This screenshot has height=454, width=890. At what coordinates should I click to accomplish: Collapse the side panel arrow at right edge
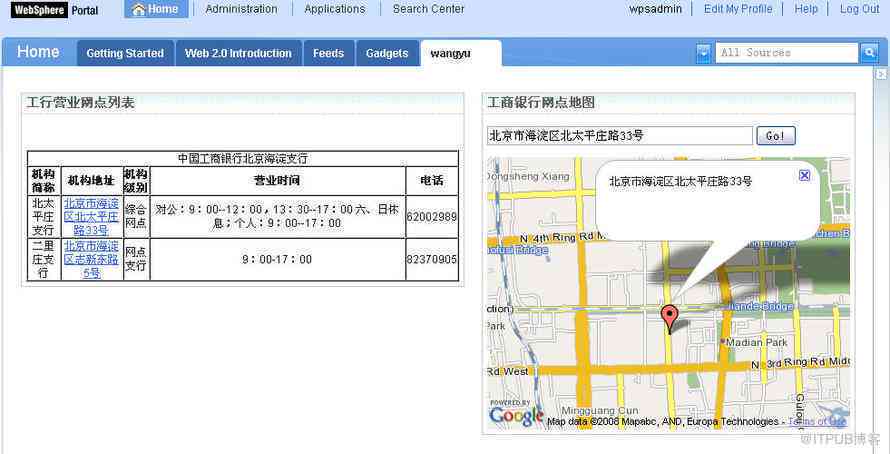click(x=880, y=74)
